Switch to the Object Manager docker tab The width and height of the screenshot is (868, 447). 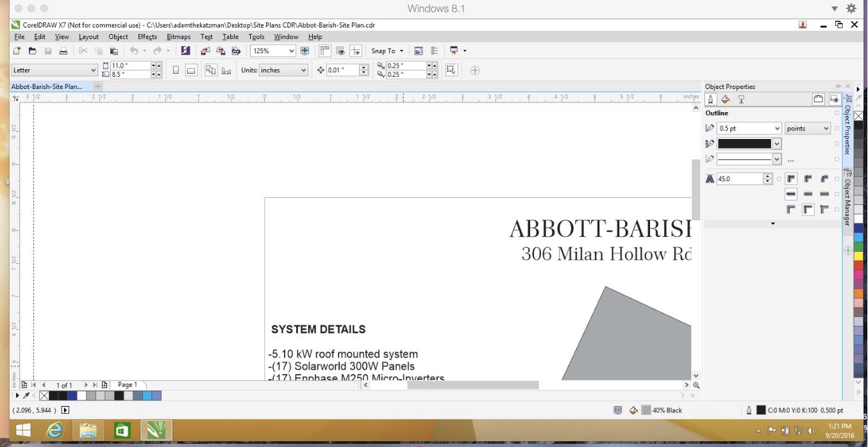(x=847, y=197)
